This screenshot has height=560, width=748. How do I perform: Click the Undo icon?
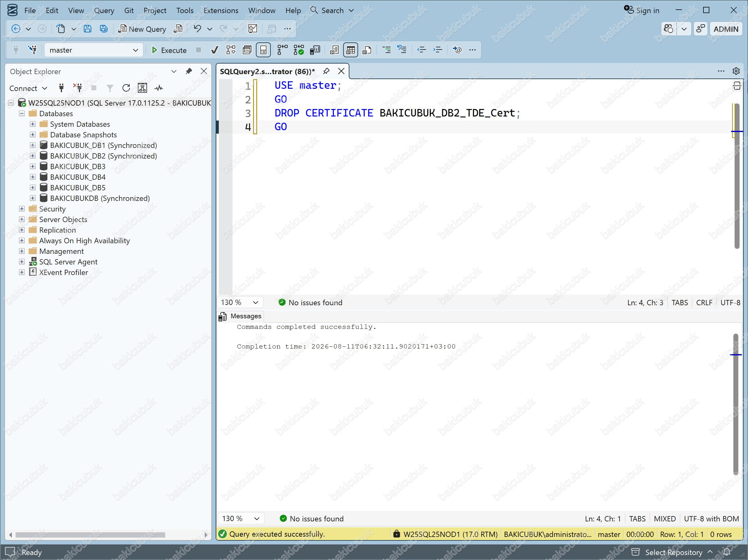pos(198,29)
